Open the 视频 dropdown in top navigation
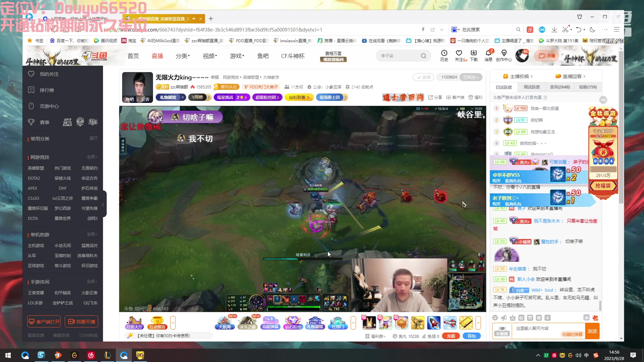 pyautogui.click(x=210, y=56)
